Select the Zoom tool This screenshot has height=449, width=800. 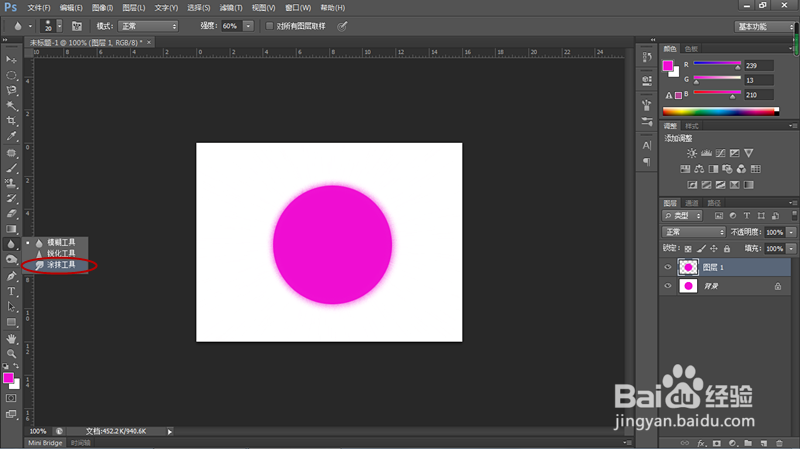pos(11,354)
